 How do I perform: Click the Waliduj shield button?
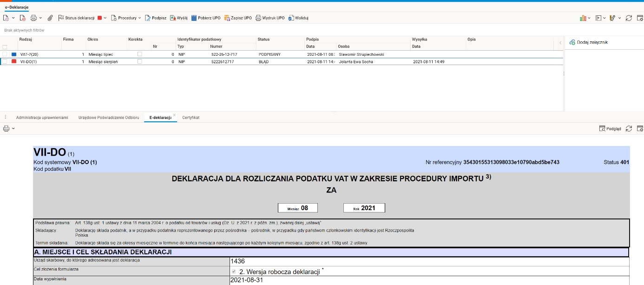point(298,18)
